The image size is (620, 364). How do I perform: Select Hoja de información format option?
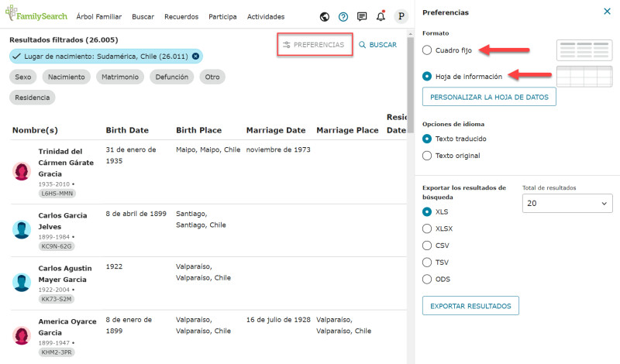pos(427,76)
